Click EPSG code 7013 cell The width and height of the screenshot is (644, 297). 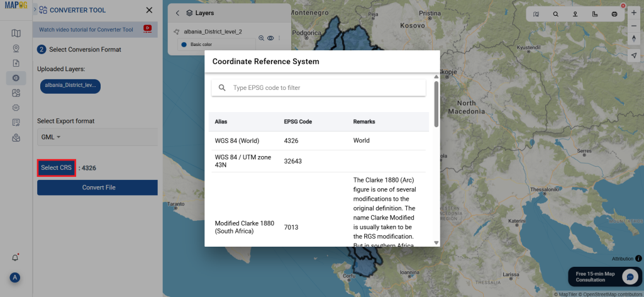point(291,227)
